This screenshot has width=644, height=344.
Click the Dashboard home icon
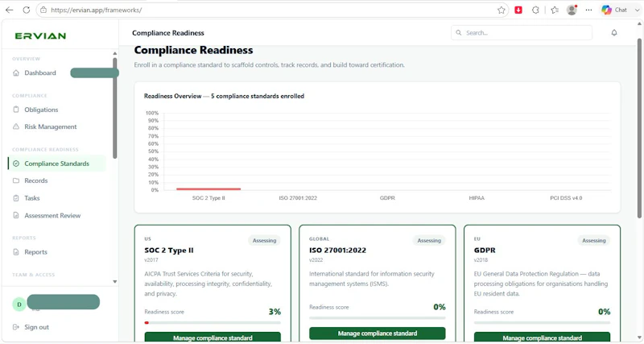pyautogui.click(x=16, y=73)
